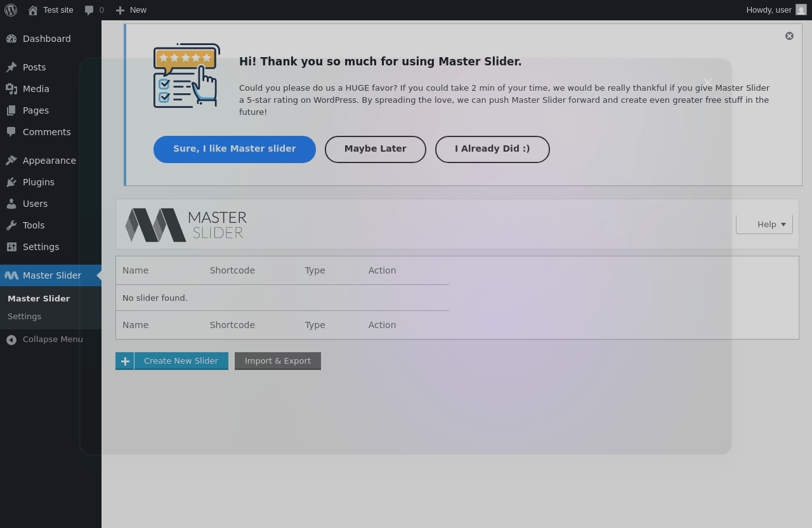
Task: Click the bottom Shortcode column footer
Action: tap(232, 325)
